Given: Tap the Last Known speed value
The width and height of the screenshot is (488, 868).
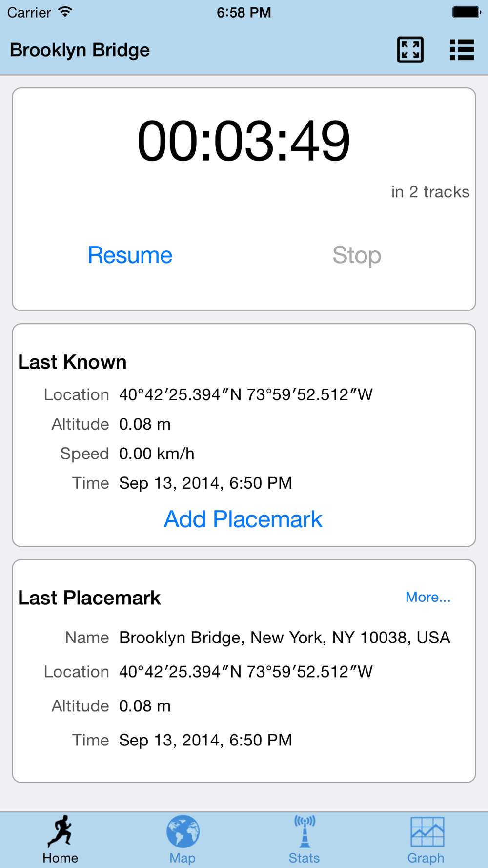Looking at the screenshot, I should 157,454.
